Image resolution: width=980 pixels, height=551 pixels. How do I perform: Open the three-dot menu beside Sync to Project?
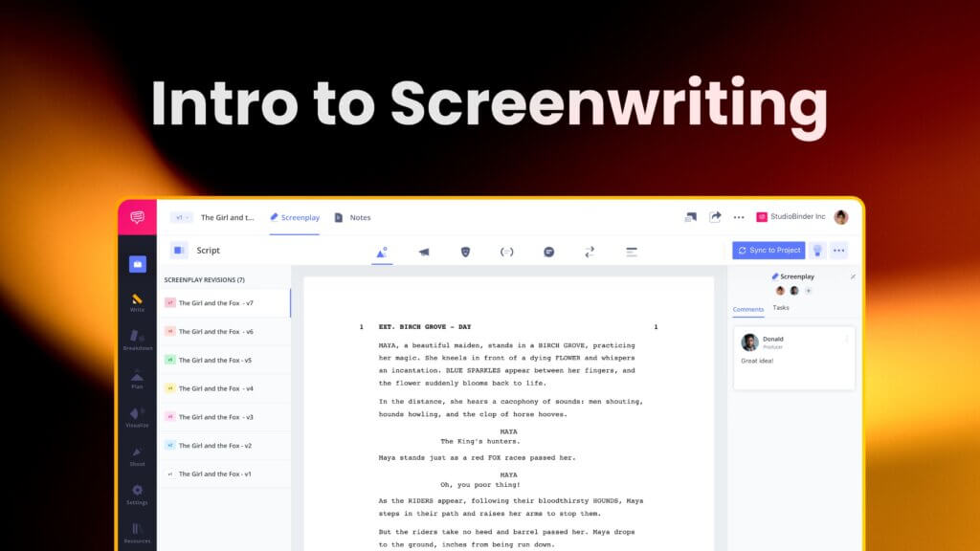(x=838, y=251)
